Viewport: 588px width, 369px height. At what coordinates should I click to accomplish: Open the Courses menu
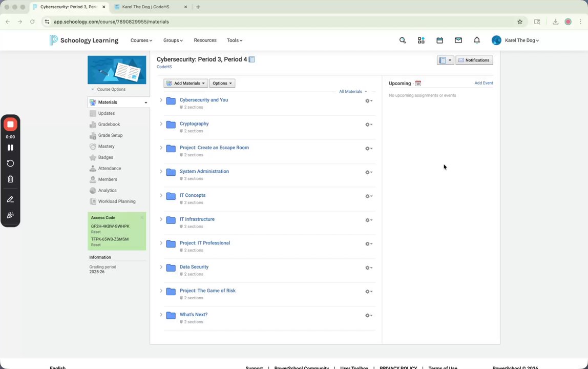click(141, 40)
